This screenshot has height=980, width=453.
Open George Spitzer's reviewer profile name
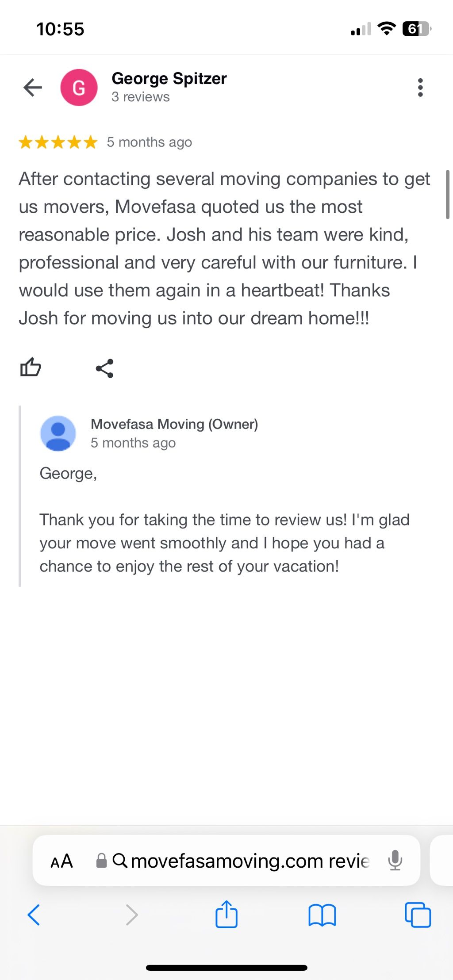[x=169, y=79]
